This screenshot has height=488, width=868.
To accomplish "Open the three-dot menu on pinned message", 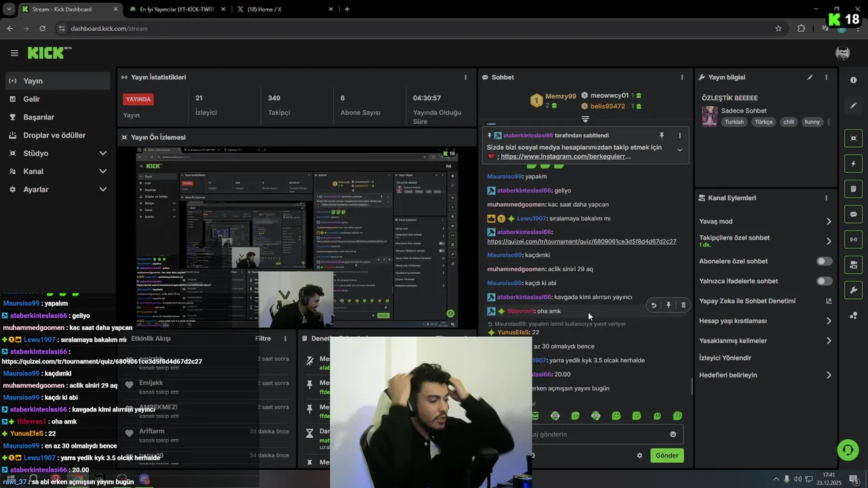I will click(x=679, y=136).
